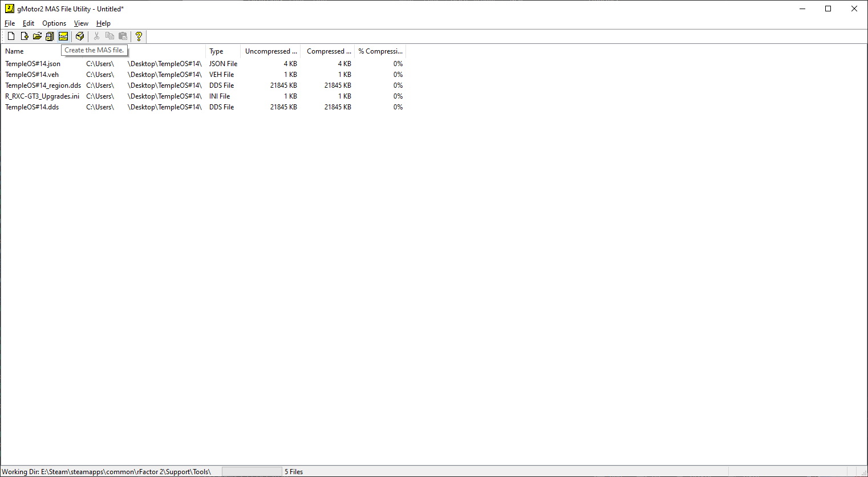Open the File menu
Image resolution: width=868 pixels, height=477 pixels.
coord(10,23)
